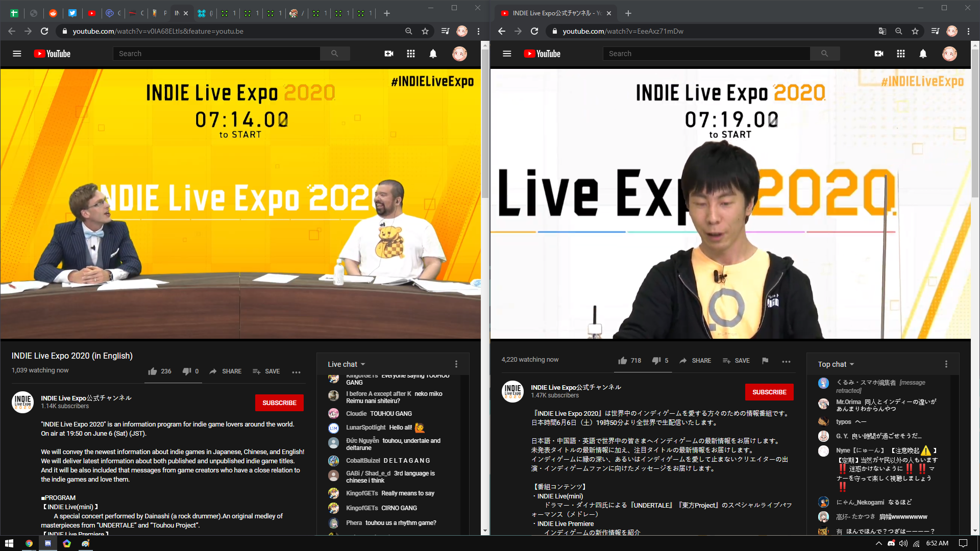Bookmark the left page with star icon
The image size is (980, 551).
click(x=425, y=31)
